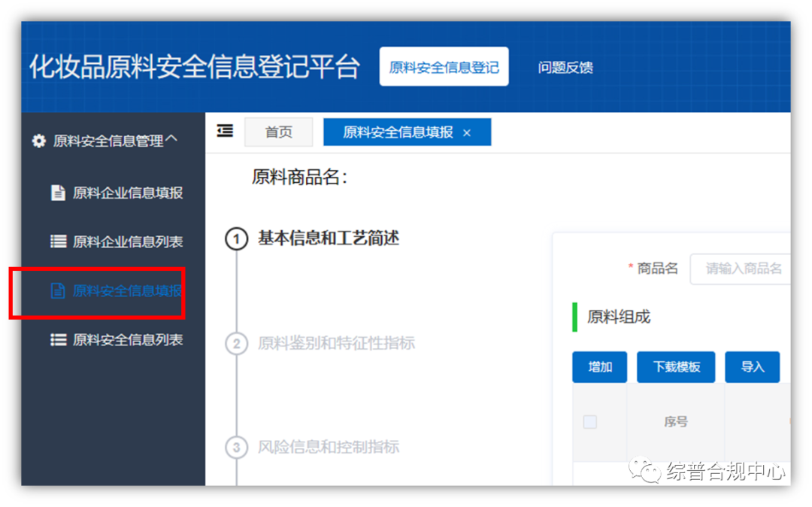Click step circle 1 基本信息和工艺简述
Screen dimensions: 812x507
(236, 238)
